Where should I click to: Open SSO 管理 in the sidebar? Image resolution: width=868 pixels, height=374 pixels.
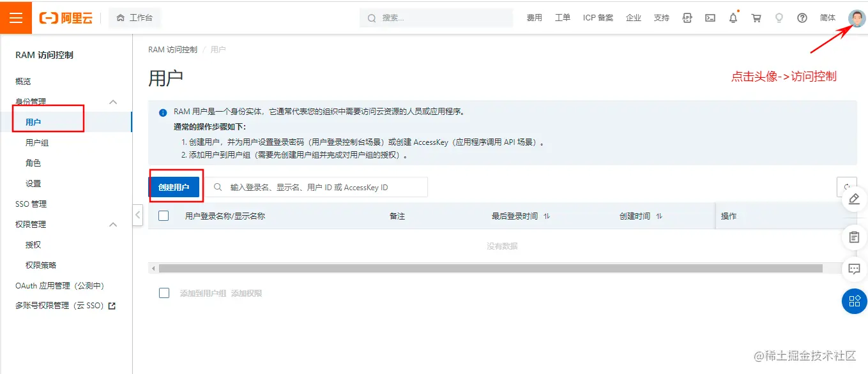[31, 204]
